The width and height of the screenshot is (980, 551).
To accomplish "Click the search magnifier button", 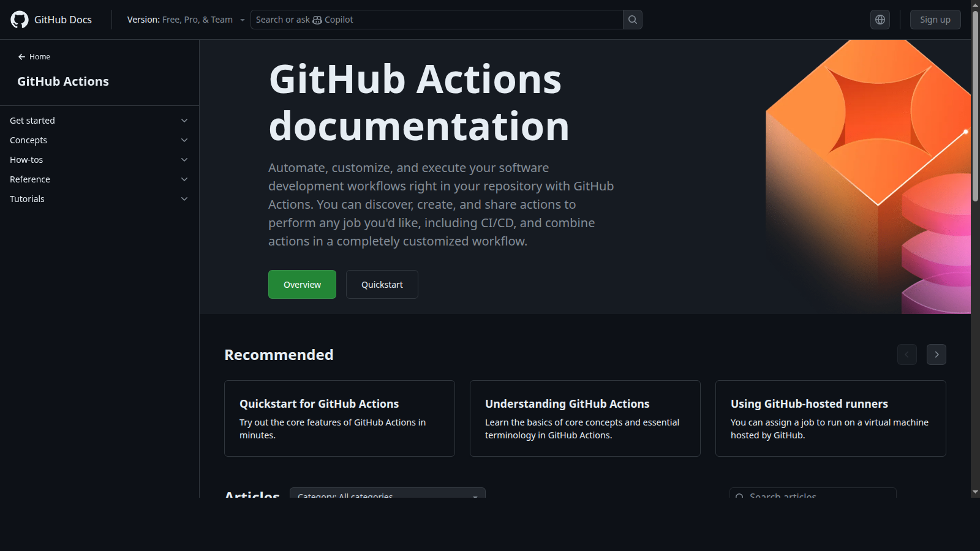I will 633,20.
